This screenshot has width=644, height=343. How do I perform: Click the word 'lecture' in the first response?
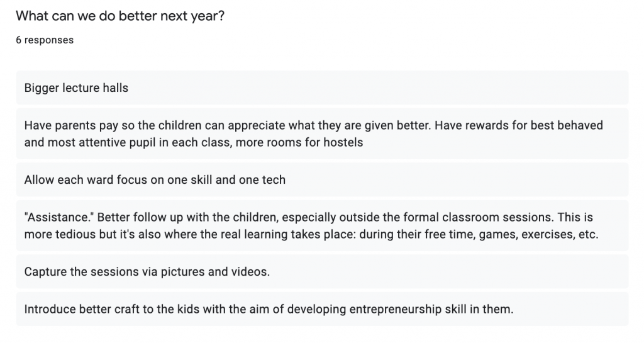point(81,87)
